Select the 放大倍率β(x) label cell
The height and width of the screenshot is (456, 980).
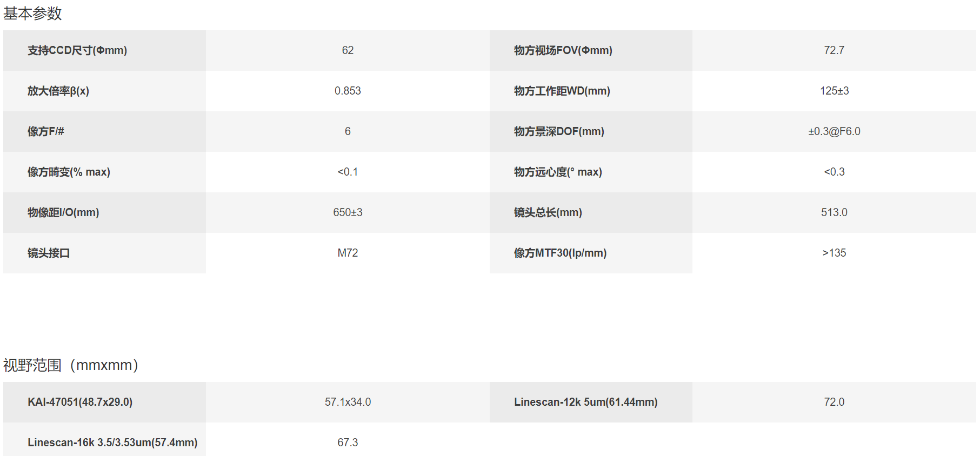pyautogui.click(x=104, y=91)
